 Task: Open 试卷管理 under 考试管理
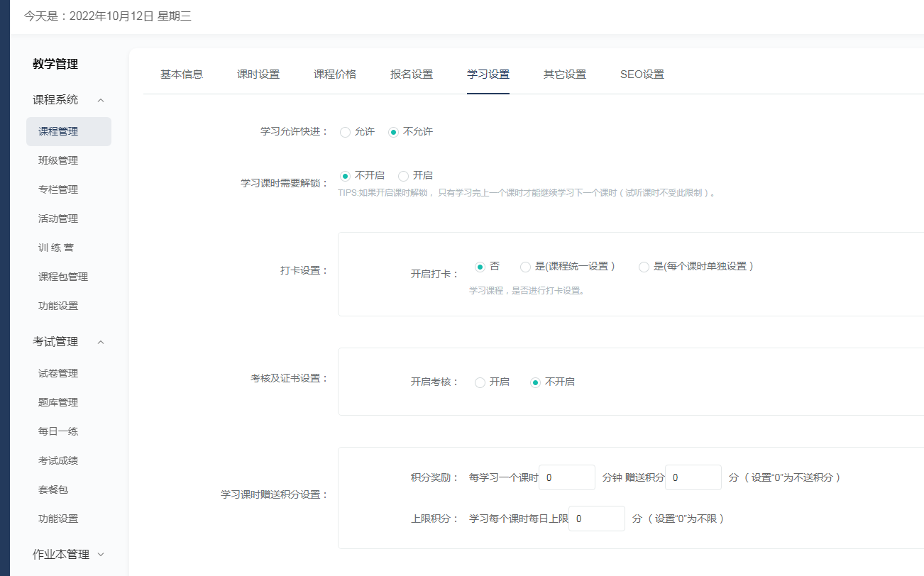(58, 373)
